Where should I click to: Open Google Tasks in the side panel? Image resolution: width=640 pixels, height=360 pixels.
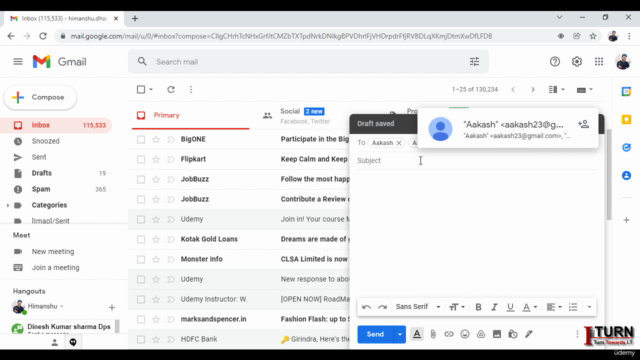coord(626,147)
